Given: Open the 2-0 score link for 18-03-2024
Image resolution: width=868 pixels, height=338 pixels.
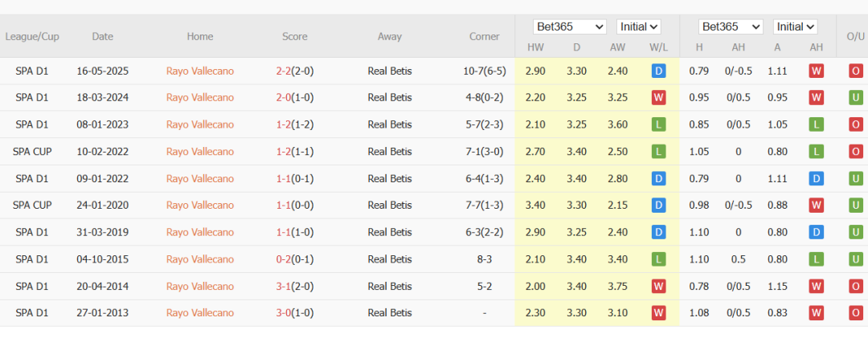Looking at the screenshot, I should coord(283,98).
